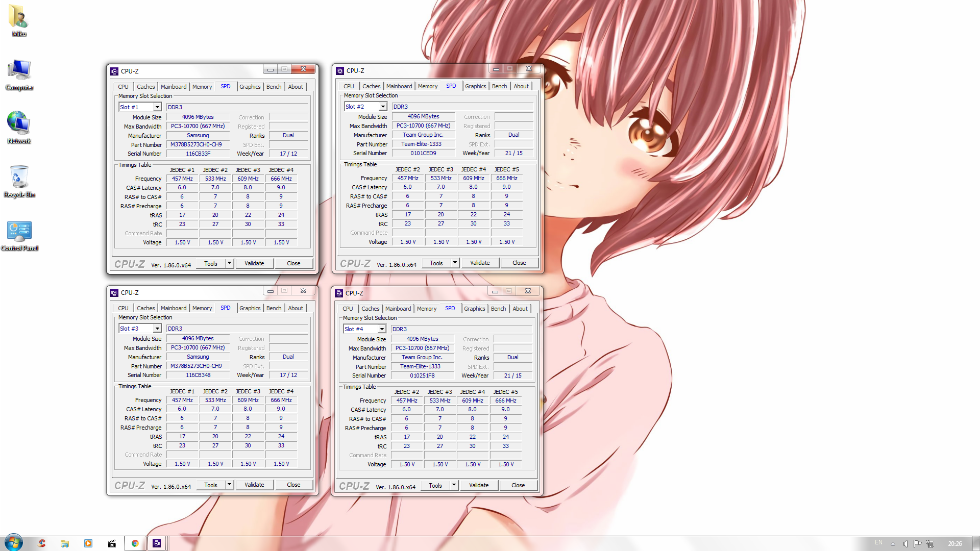Click Tools button in the Slot #3 window
The height and width of the screenshot is (551, 980).
(x=211, y=485)
